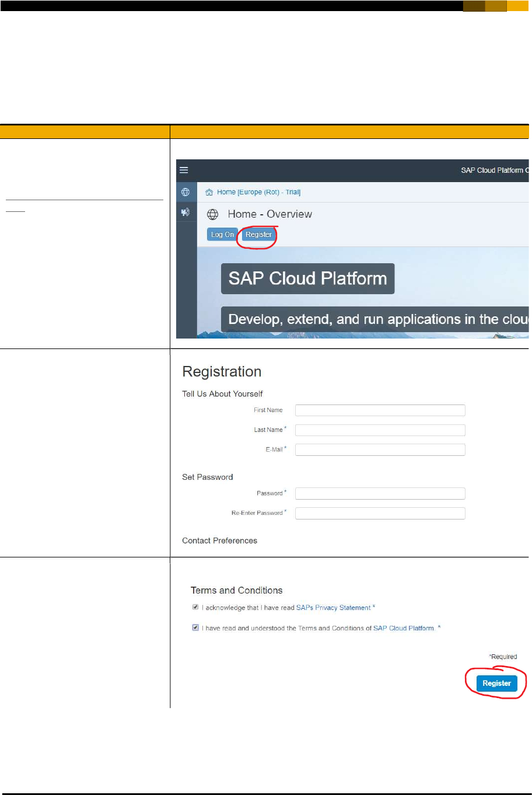Open Home [Europe (Rot) - Trial] breadcrumb
The height and width of the screenshot is (795, 532).
pyautogui.click(x=258, y=192)
